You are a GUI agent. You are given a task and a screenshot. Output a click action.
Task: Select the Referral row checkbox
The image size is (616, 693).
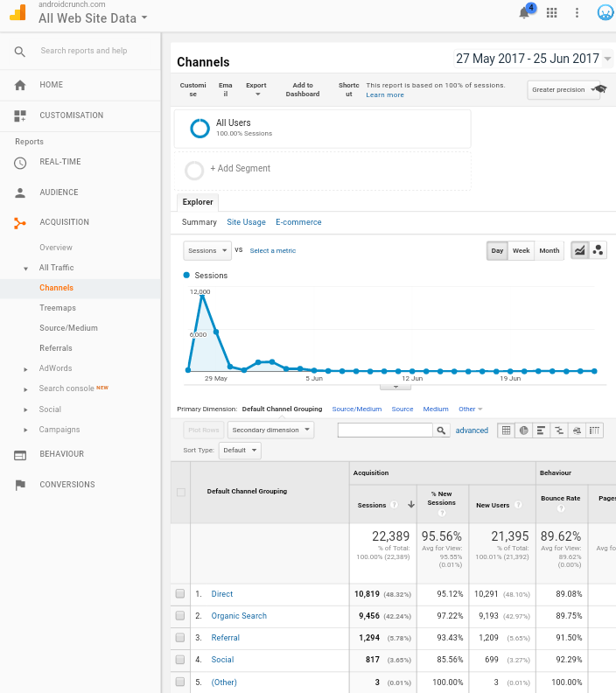click(x=180, y=638)
